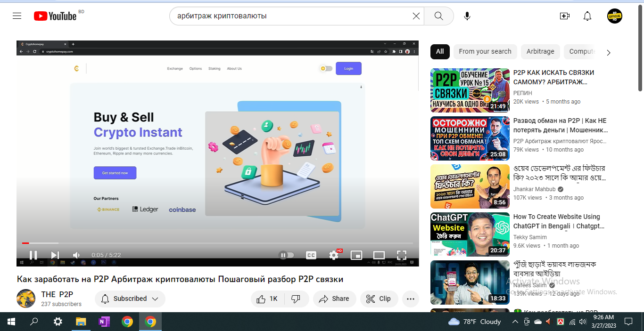The image size is (644, 331).
Task: Like the video (1K)
Action: pyautogui.click(x=267, y=299)
